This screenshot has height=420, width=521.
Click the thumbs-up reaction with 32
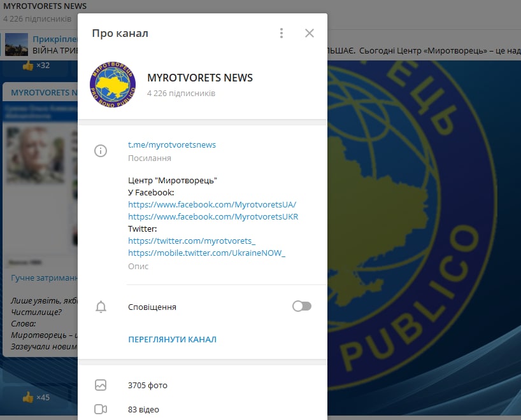coord(36,66)
